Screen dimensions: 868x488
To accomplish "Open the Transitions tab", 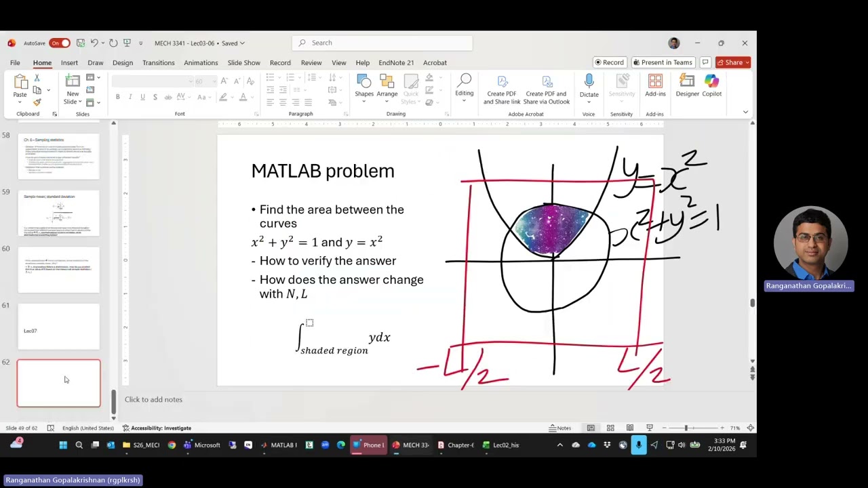I will 159,62.
